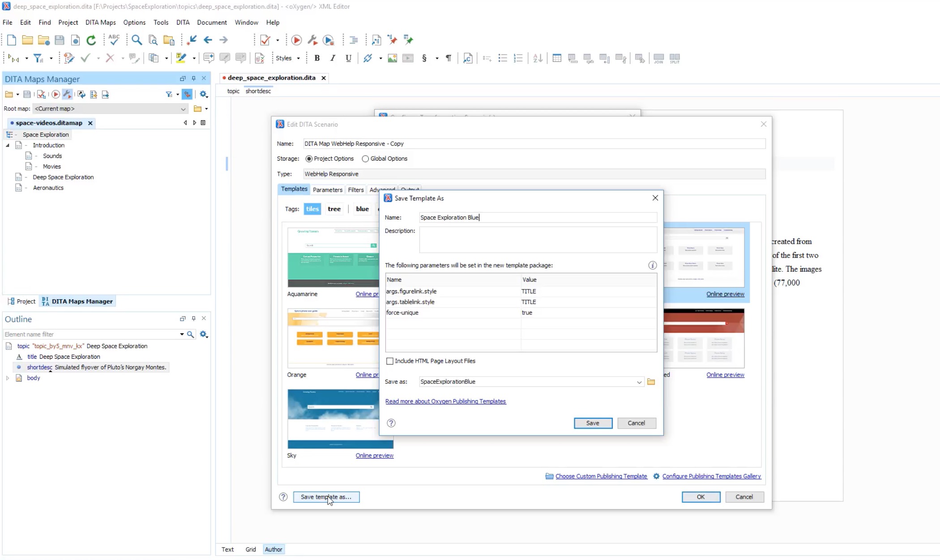Click the Validate checkmark icon
This screenshot has width=940, height=560.
pyautogui.click(x=265, y=40)
